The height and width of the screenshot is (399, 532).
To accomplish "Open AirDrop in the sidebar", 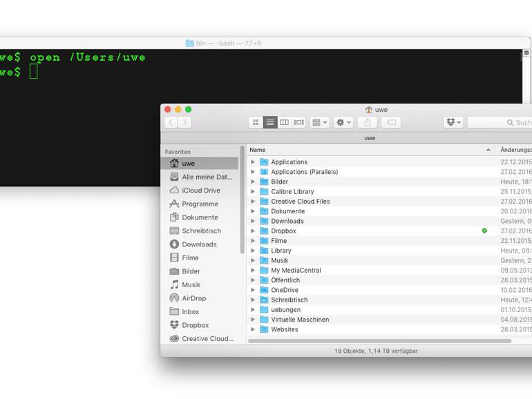I will (200, 298).
